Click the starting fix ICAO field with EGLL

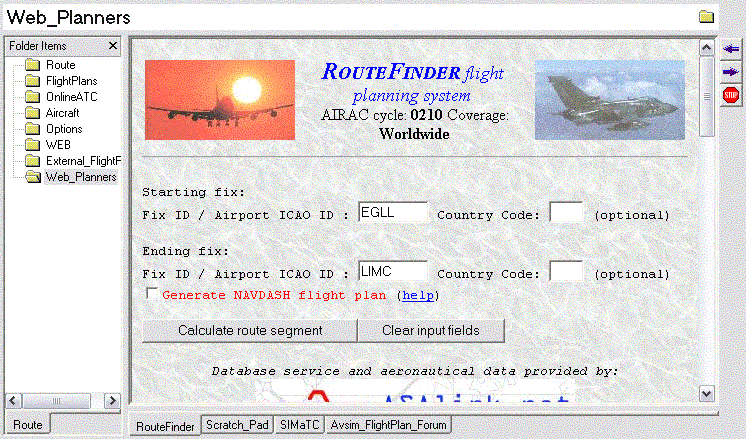[x=393, y=212]
